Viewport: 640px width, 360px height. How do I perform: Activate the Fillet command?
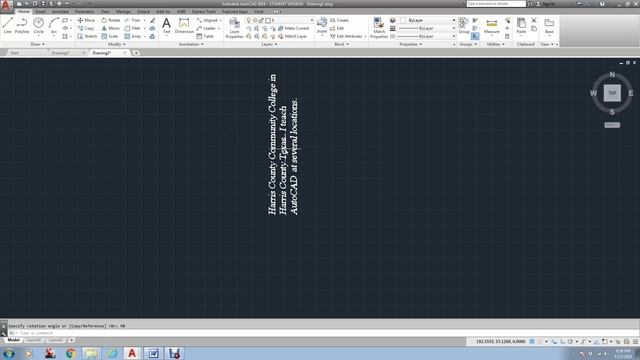[x=133, y=28]
